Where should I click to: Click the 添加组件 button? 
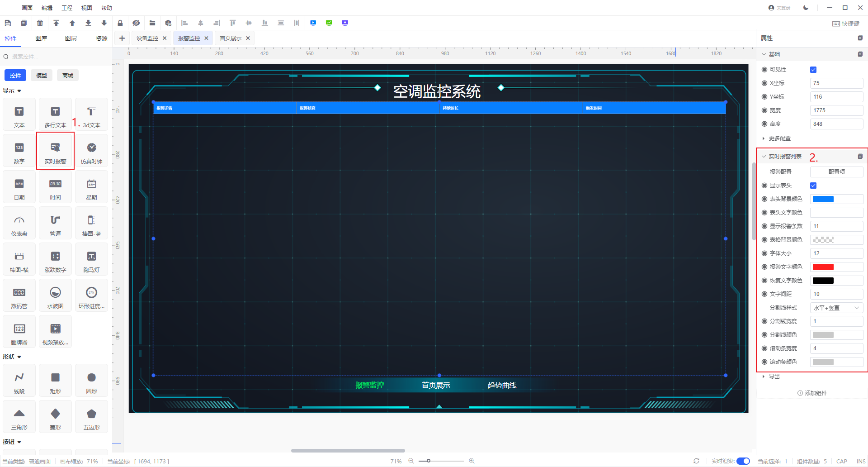coord(812,393)
